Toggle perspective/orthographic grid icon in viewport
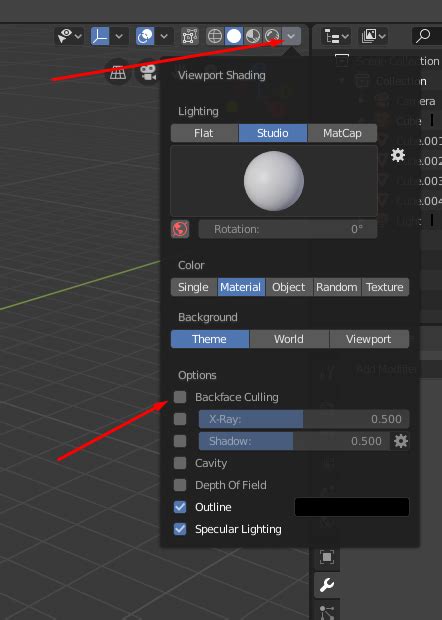The image size is (442, 620). [x=118, y=72]
